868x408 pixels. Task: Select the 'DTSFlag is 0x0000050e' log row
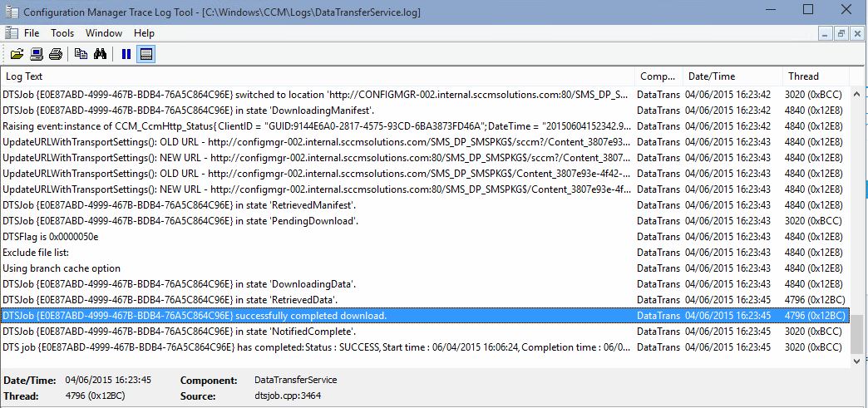[50, 237]
